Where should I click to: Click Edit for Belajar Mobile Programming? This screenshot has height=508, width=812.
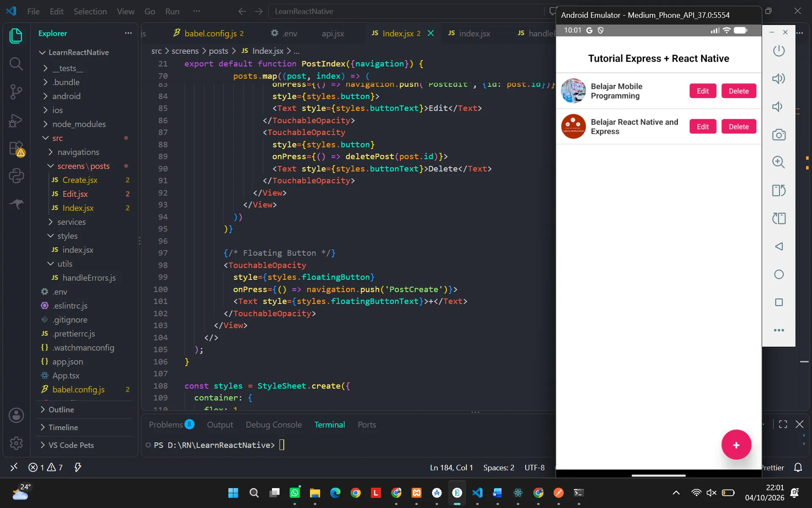tap(702, 91)
